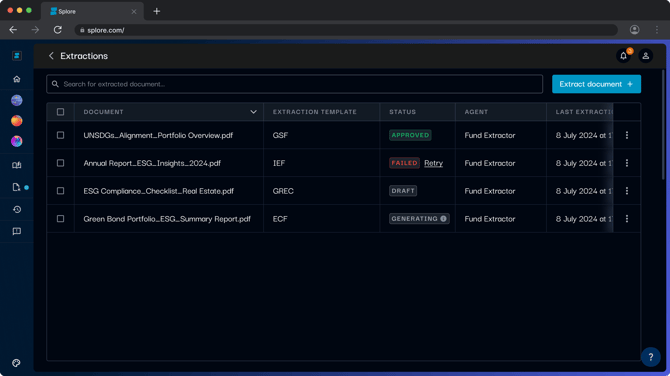The image size is (670, 376).
Task: Open Green Bond Portfolio_ESG_Summary Report.pdf
Action: coord(167,219)
